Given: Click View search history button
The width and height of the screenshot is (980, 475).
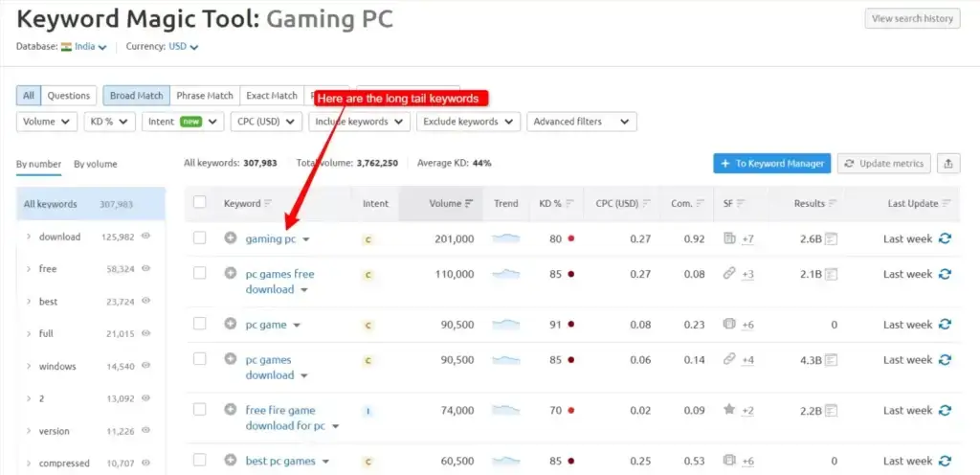Looking at the screenshot, I should (912, 19).
